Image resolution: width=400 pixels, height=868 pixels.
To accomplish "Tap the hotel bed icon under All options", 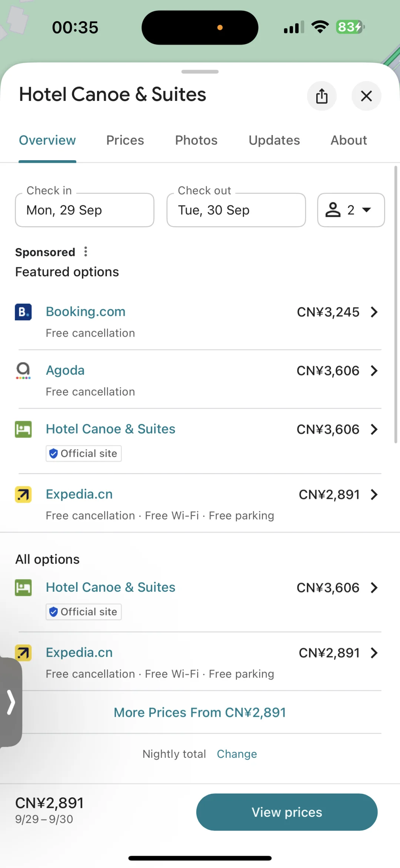I will point(23,588).
